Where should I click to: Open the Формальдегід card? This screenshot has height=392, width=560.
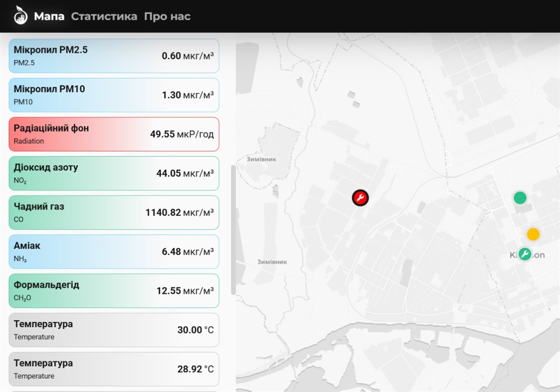tap(114, 291)
